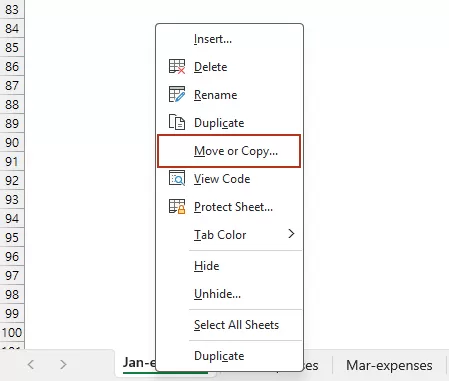Select row header 98
The image size is (449, 381).
pyautogui.click(x=12, y=294)
